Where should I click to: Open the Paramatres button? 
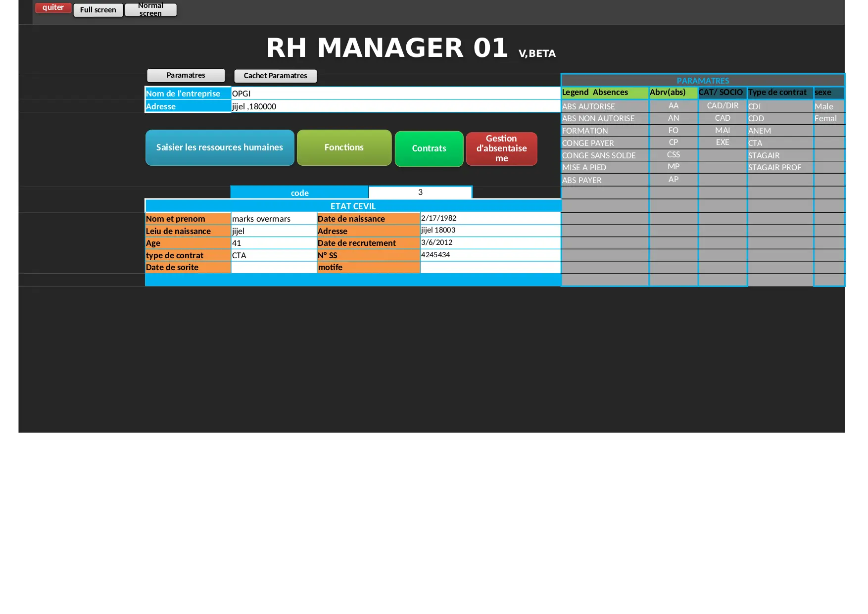186,75
